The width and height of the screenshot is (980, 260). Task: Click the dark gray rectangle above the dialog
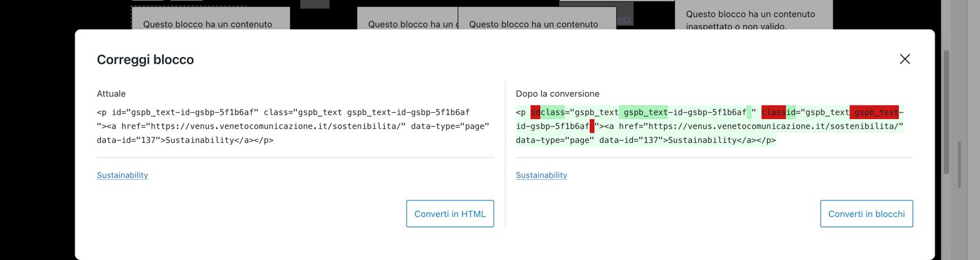click(315, 4)
